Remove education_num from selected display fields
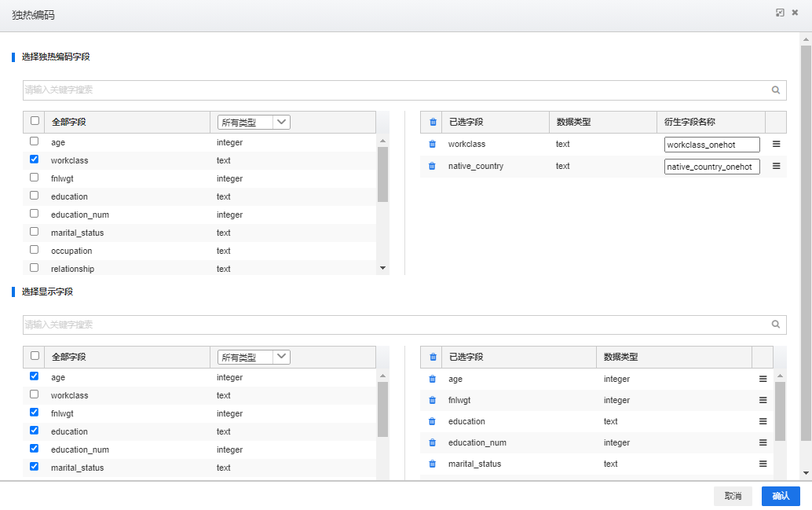This screenshot has height=510, width=812. [433, 442]
